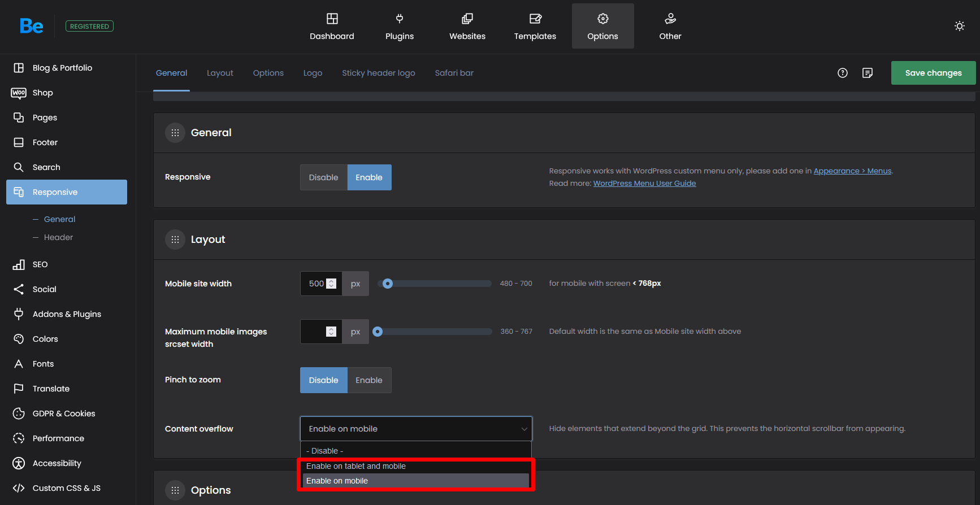Open Performance settings in sidebar
Screen dimensions: 980x505
point(67,438)
